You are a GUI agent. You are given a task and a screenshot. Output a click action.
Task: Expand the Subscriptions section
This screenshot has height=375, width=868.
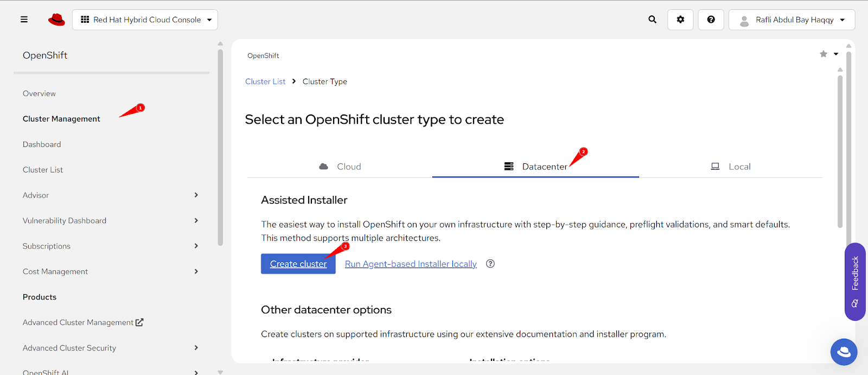pos(196,246)
